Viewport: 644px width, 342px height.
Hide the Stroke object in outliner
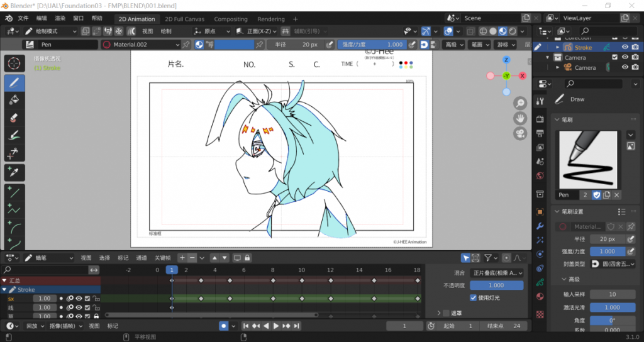pyautogui.click(x=625, y=47)
